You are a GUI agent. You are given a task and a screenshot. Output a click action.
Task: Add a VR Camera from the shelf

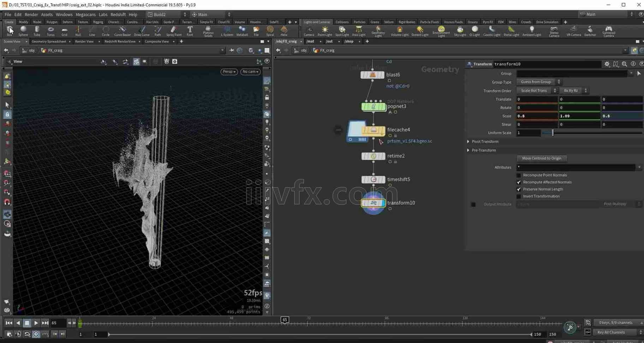point(574,31)
